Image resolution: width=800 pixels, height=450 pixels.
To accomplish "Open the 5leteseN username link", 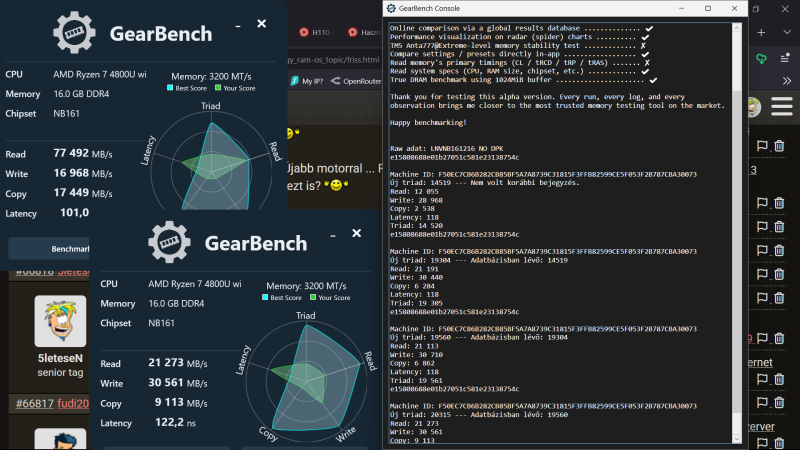I will pos(60,358).
